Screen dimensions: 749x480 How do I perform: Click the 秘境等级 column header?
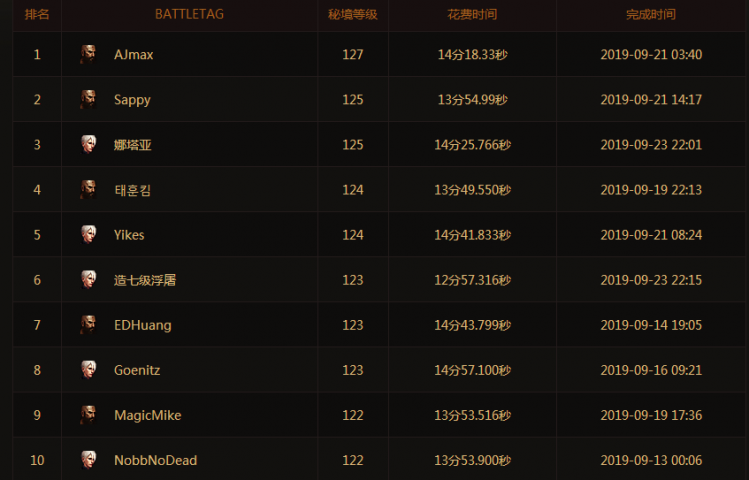click(x=352, y=15)
